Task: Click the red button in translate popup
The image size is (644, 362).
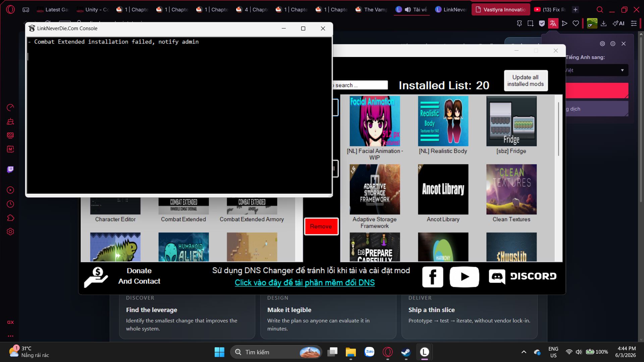Action: coord(596,90)
